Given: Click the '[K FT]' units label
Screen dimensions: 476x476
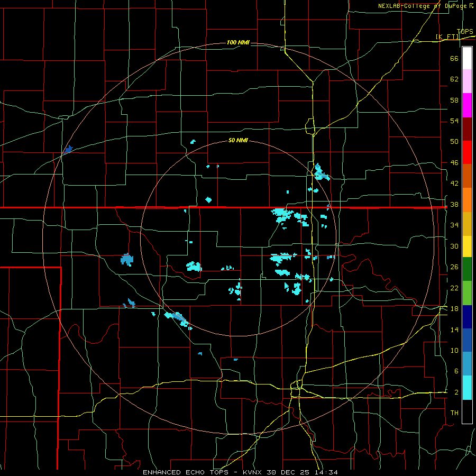Looking at the screenshot, I should click(x=447, y=37).
